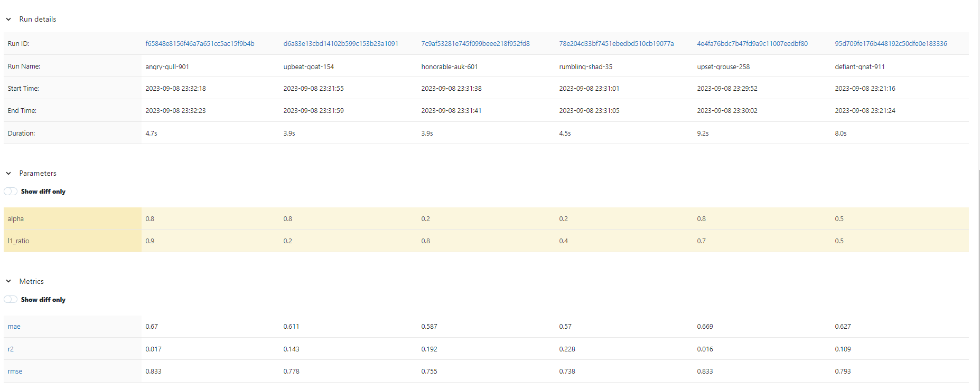
Task: Click end time 2023-09-08 23:21:24
Action: coord(865,111)
